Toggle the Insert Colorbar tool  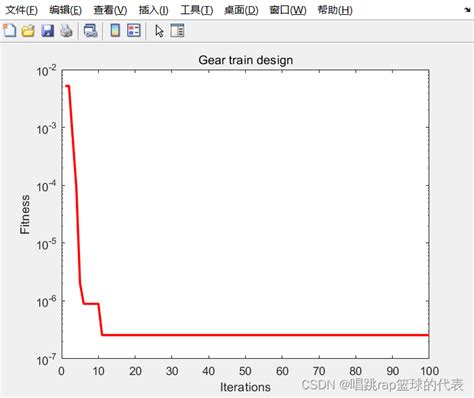point(115,31)
